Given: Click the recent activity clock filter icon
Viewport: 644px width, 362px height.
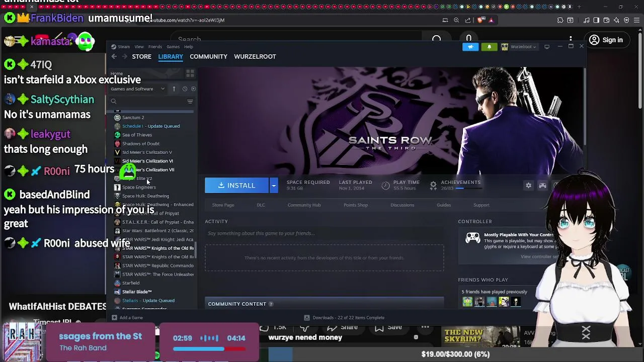Looking at the screenshot, I should [x=185, y=89].
